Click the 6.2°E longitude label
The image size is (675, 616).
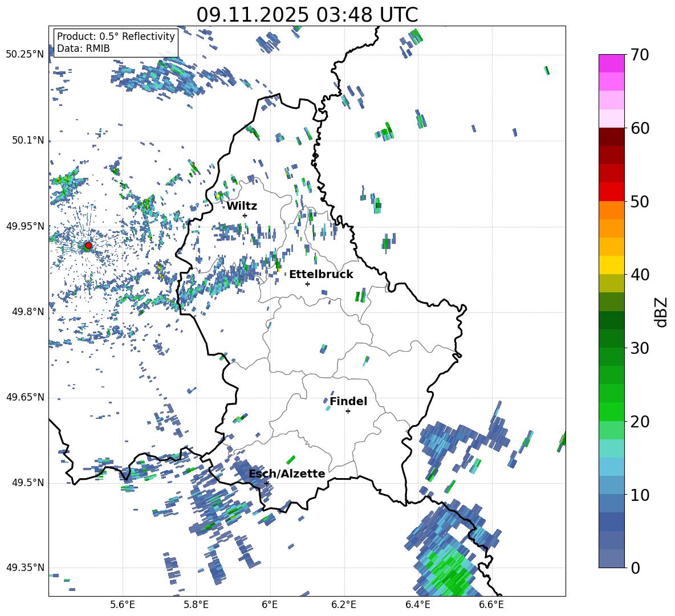tap(344, 605)
